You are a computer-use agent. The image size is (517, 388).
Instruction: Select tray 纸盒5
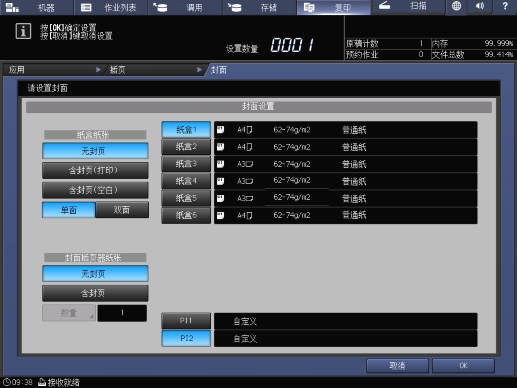(186, 198)
